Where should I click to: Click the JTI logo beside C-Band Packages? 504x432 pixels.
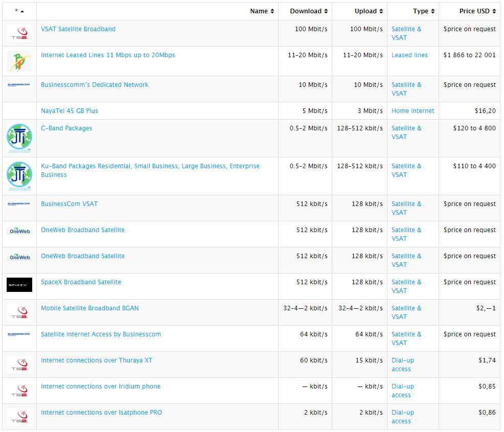tap(19, 138)
